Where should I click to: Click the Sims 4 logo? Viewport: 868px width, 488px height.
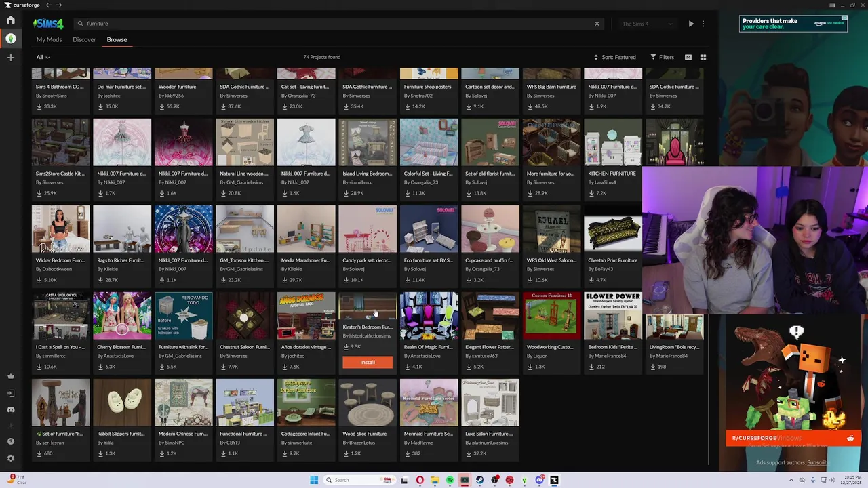pos(48,24)
